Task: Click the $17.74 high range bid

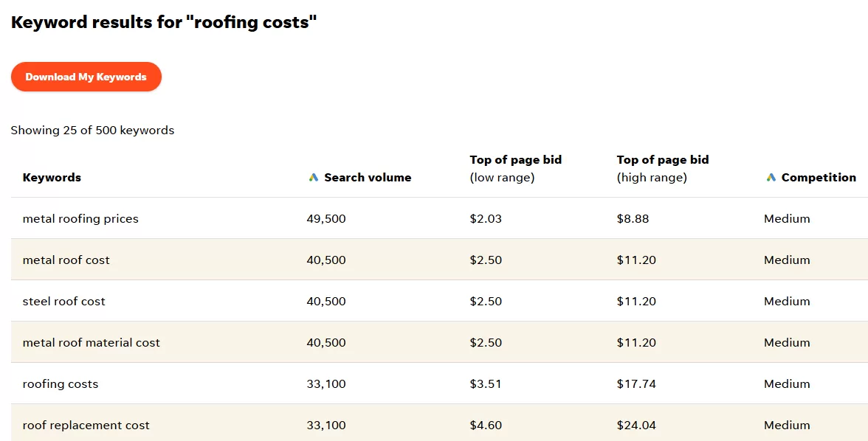Action: pyautogui.click(x=636, y=384)
